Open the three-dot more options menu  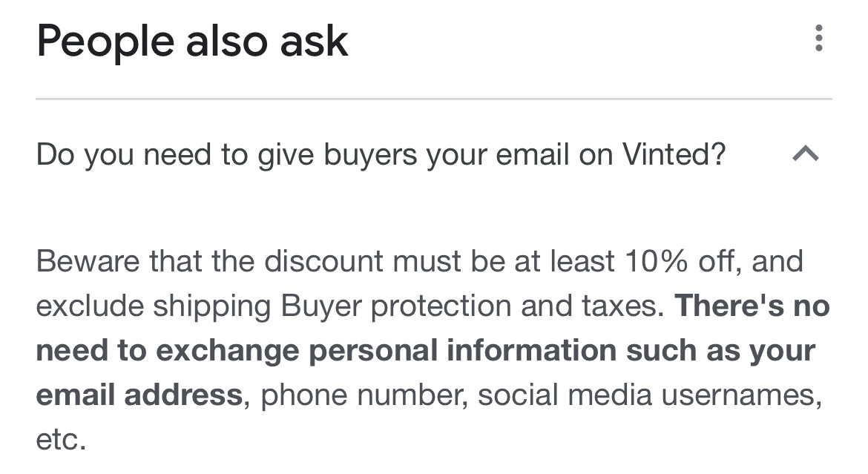coord(818,39)
